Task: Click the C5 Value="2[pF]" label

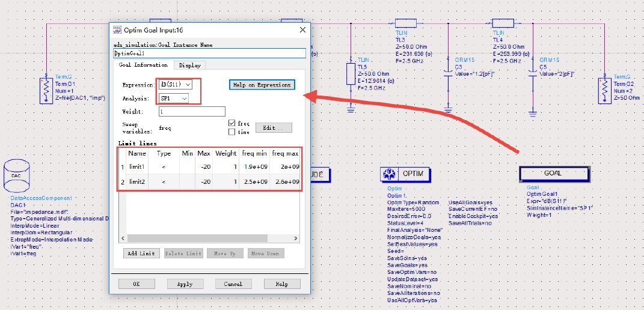Action: point(557,74)
